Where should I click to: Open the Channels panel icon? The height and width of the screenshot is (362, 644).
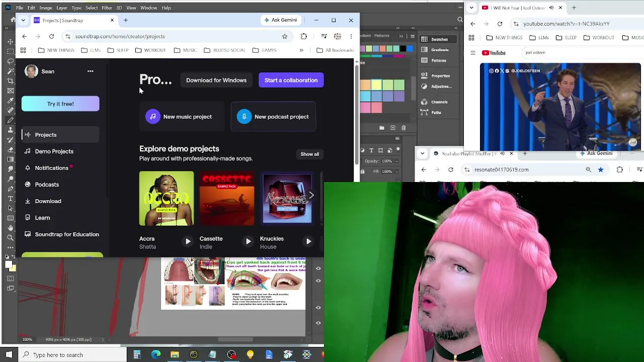[x=424, y=102]
